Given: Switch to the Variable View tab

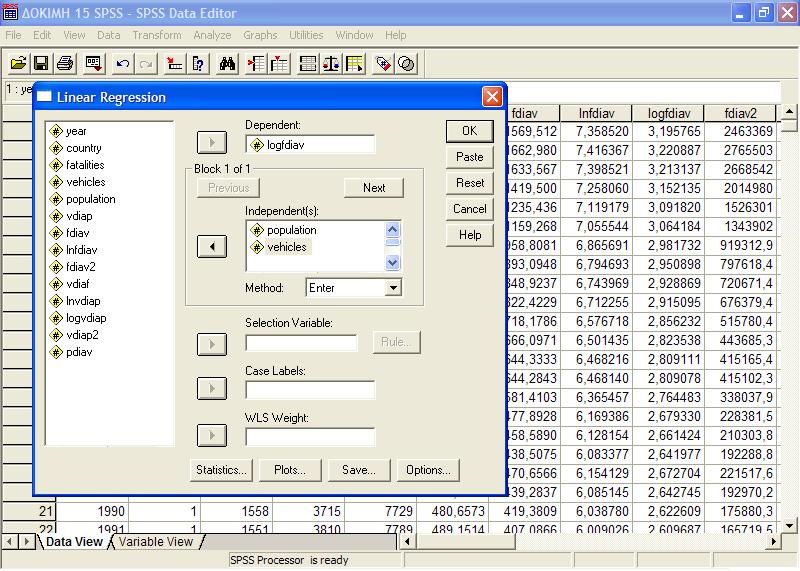Looking at the screenshot, I should (x=156, y=542).
